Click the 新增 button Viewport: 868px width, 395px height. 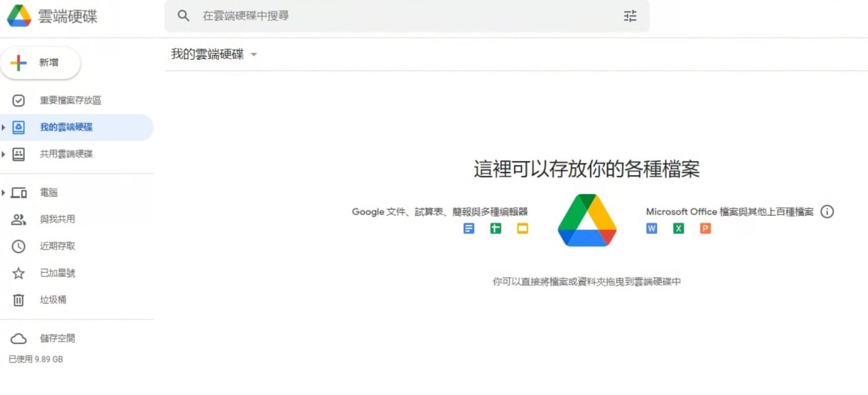tap(41, 62)
